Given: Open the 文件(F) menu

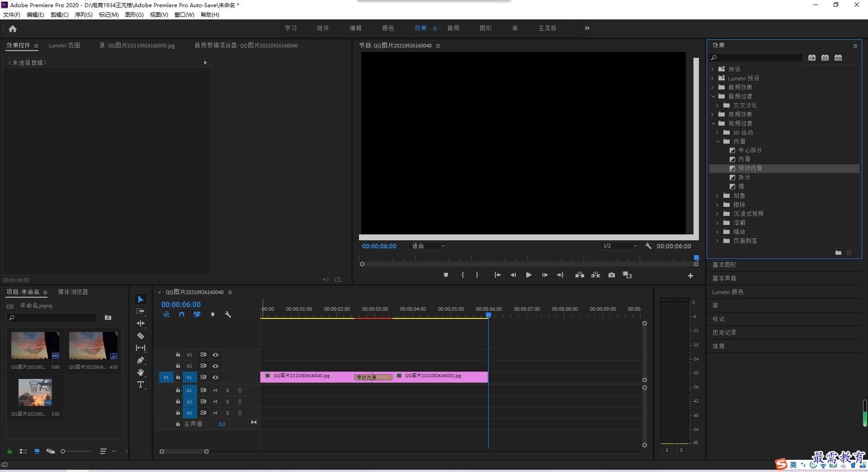Looking at the screenshot, I should click(12, 15).
